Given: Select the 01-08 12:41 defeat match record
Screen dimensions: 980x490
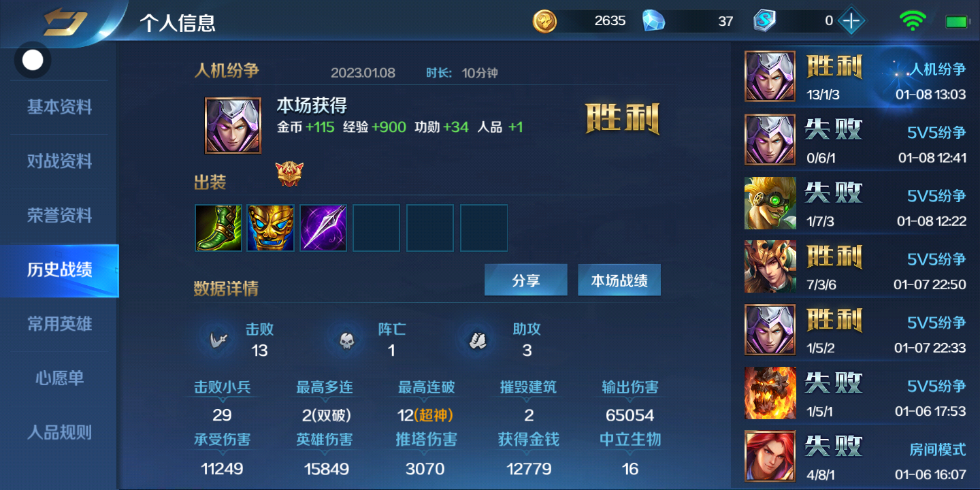Looking at the screenshot, I should 855,140.
